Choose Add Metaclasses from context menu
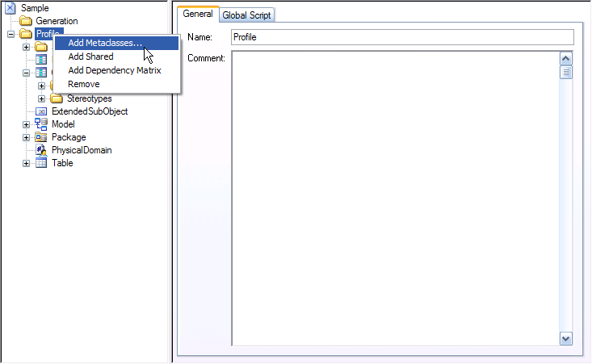The height and width of the screenshot is (364, 592). tap(105, 43)
